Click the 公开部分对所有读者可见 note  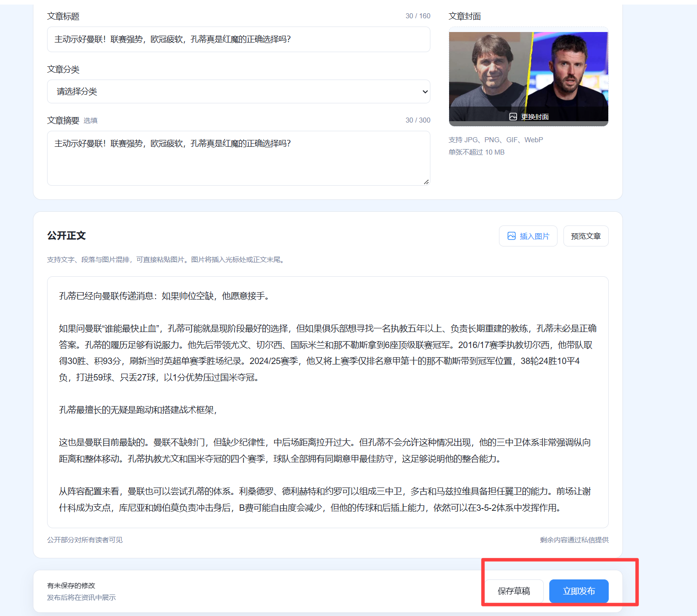(x=85, y=540)
